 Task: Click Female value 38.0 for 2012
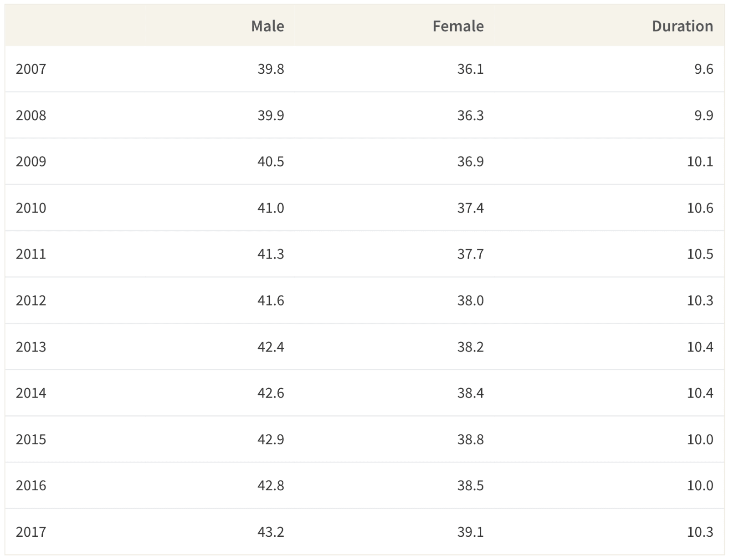[x=470, y=300]
